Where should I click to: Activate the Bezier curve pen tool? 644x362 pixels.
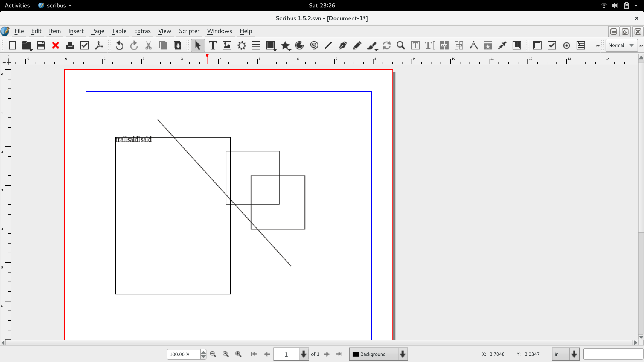pyautogui.click(x=343, y=45)
